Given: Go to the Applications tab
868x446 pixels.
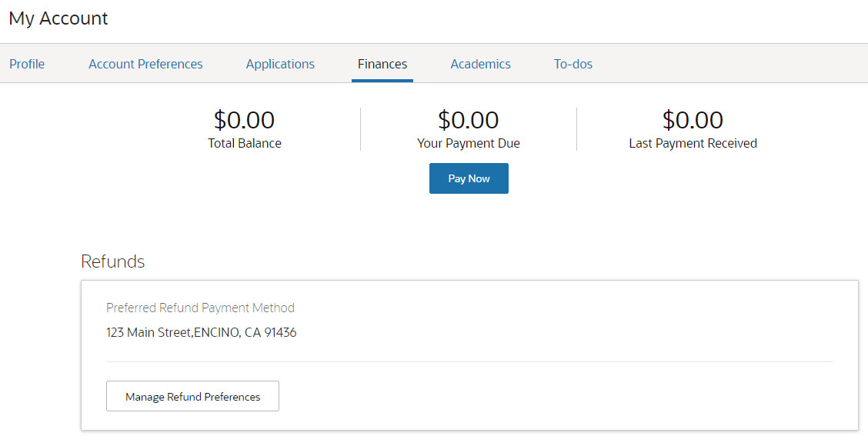Looking at the screenshot, I should point(280,64).
